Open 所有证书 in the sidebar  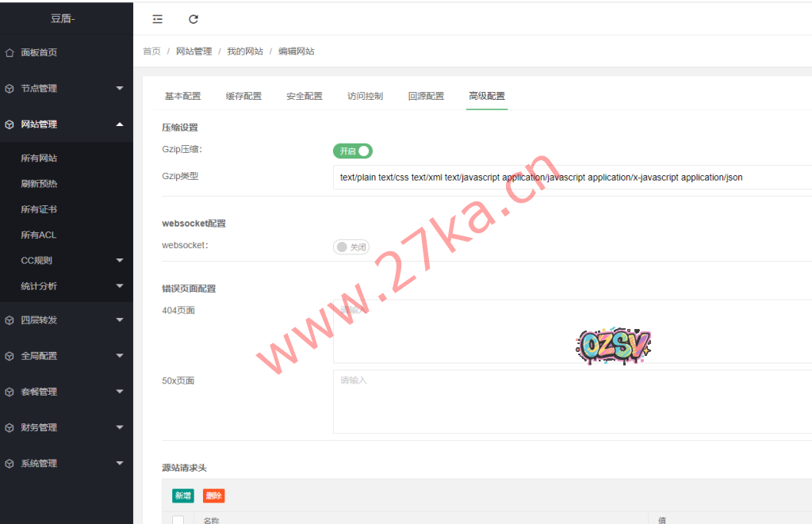[x=39, y=209]
